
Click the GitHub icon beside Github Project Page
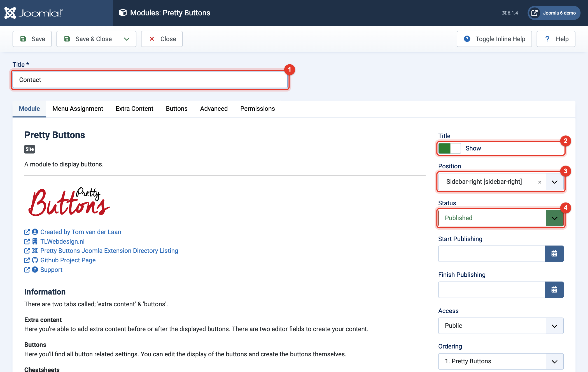pyautogui.click(x=35, y=260)
